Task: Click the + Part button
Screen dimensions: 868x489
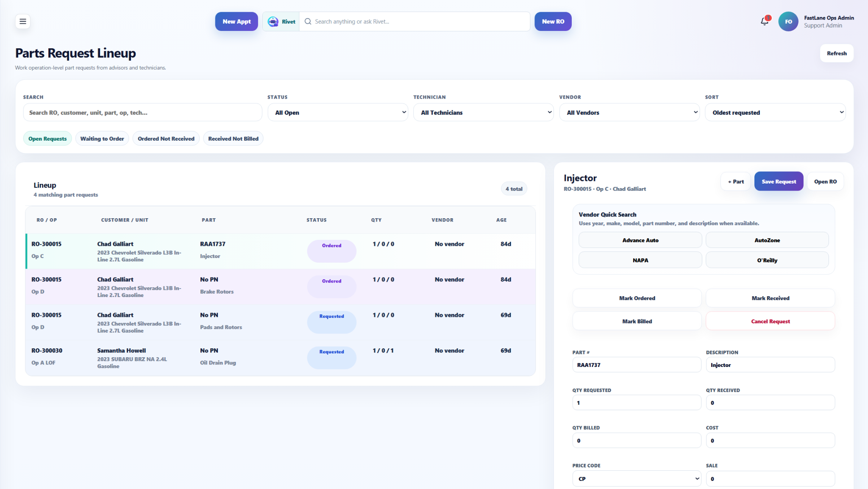Action: click(736, 181)
